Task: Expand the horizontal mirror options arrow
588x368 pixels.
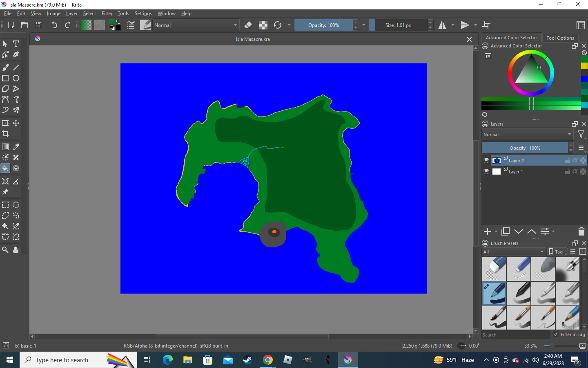Action: pos(453,25)
